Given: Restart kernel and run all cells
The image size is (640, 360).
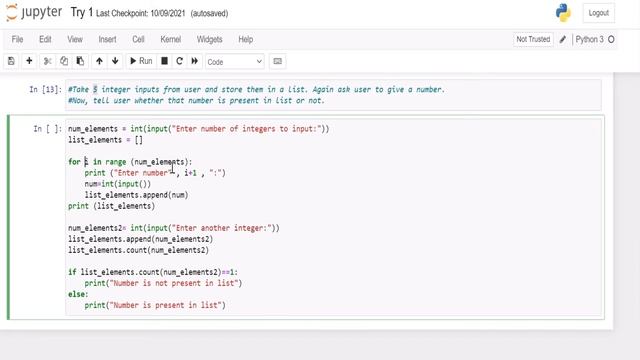Looking at the screenshot, I should point(195,61).
